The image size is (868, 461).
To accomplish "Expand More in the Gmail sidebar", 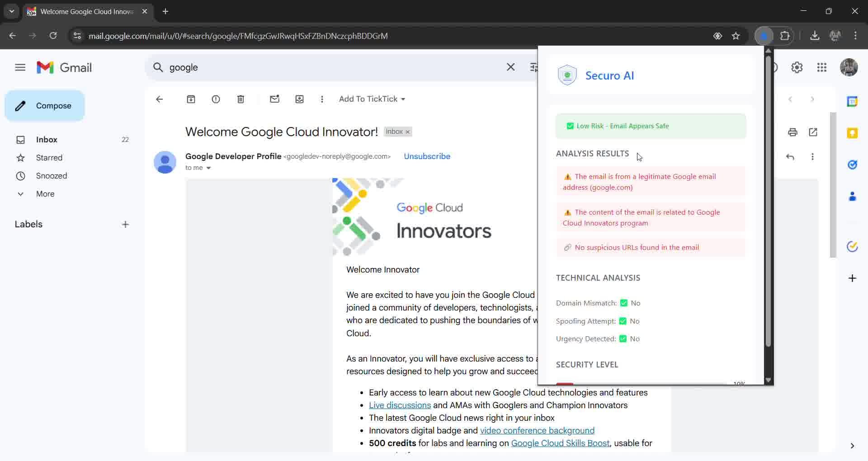I will point(45,194).
